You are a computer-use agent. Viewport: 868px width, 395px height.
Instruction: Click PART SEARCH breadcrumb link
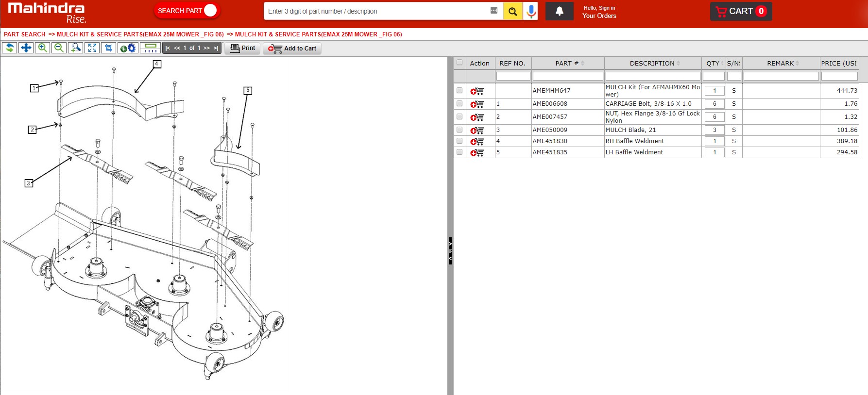pyautogui.click(x=24, y=34)
